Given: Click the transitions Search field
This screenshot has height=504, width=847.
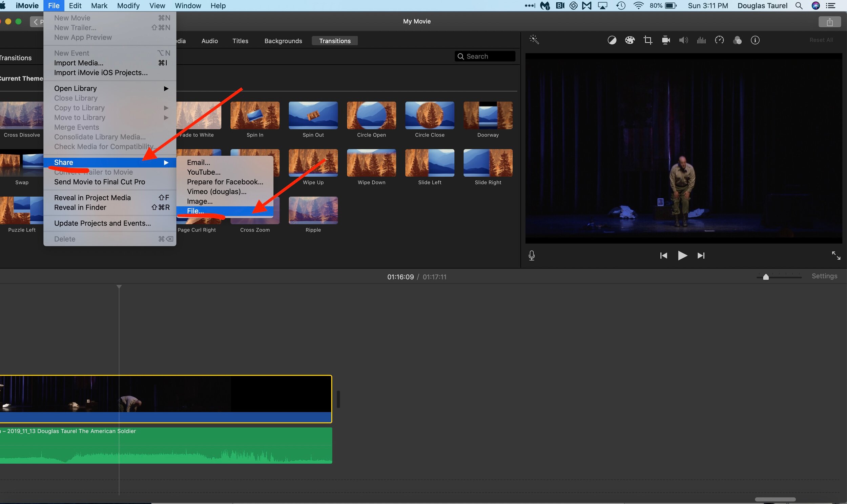Looking at the screenshot, I should pos(485,57).
